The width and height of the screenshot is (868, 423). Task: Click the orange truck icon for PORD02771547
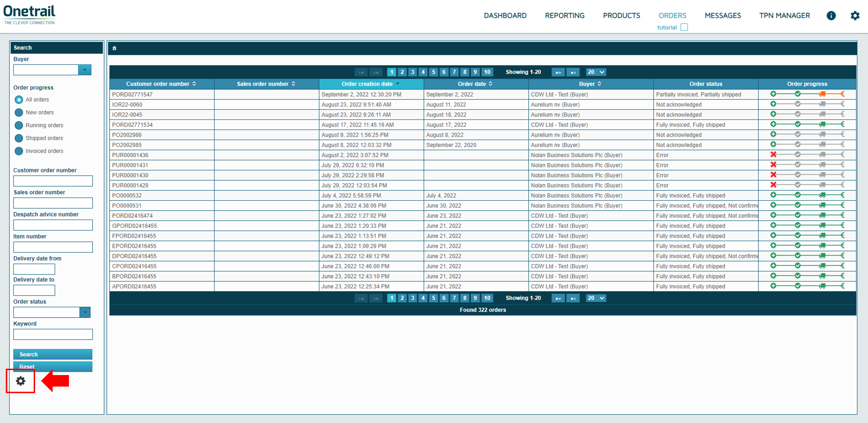click(822, 94)
